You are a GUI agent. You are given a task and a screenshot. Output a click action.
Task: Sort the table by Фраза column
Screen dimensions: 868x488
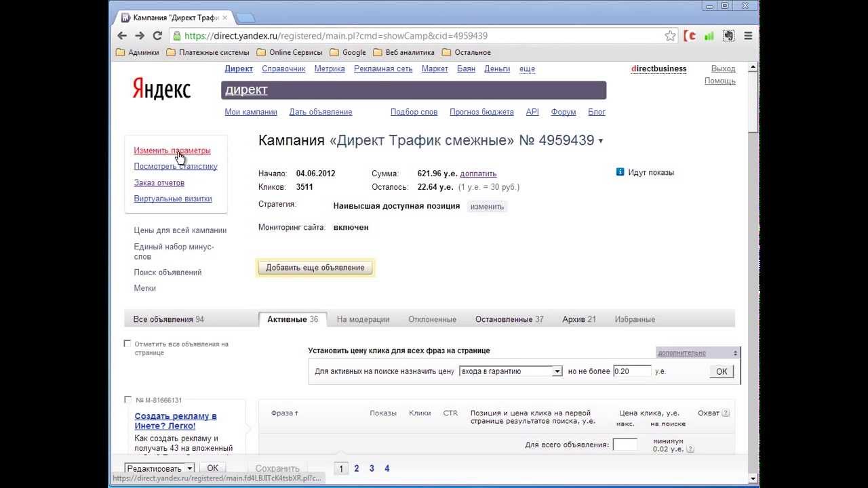[285, 413]
